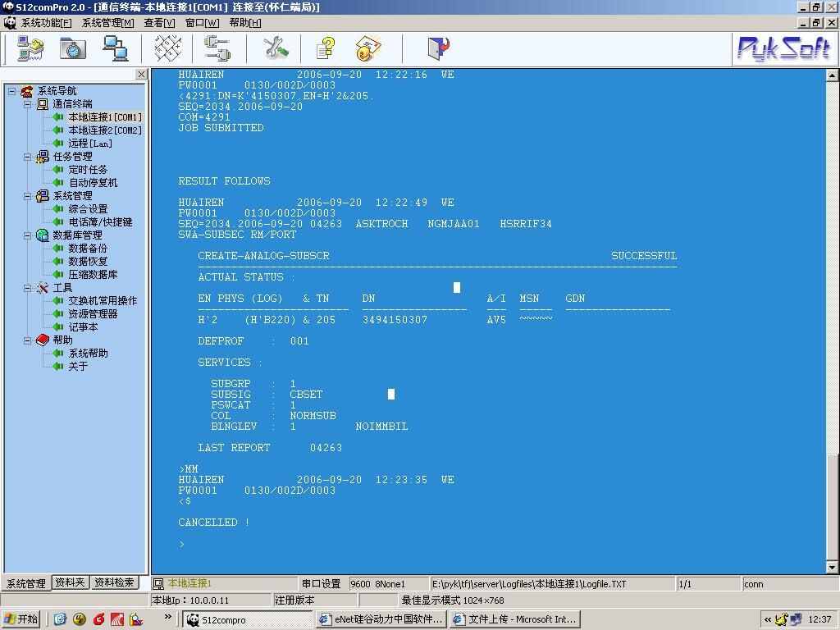The width and height of the screenshot is (840, 630).
Task: Collapse the 工具 tree node
Action: coord(27,288)
